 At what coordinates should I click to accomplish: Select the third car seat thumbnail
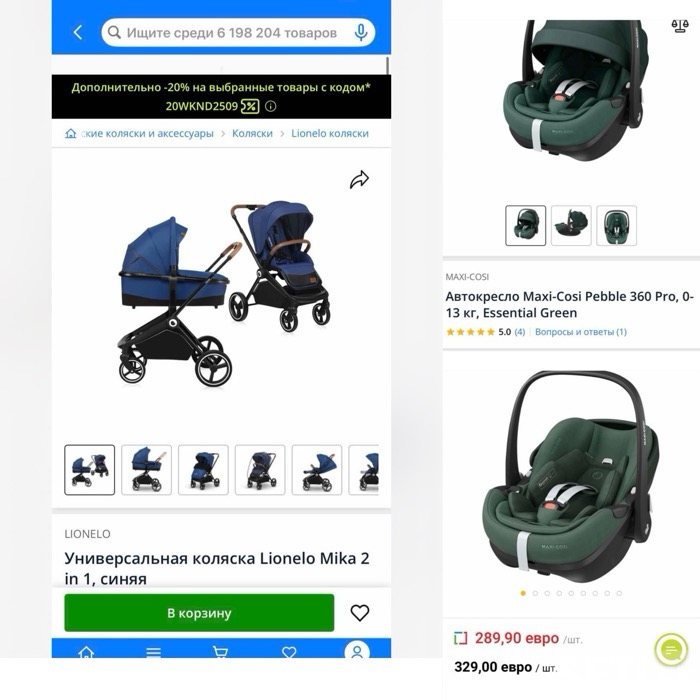click(x=617, y=225)
